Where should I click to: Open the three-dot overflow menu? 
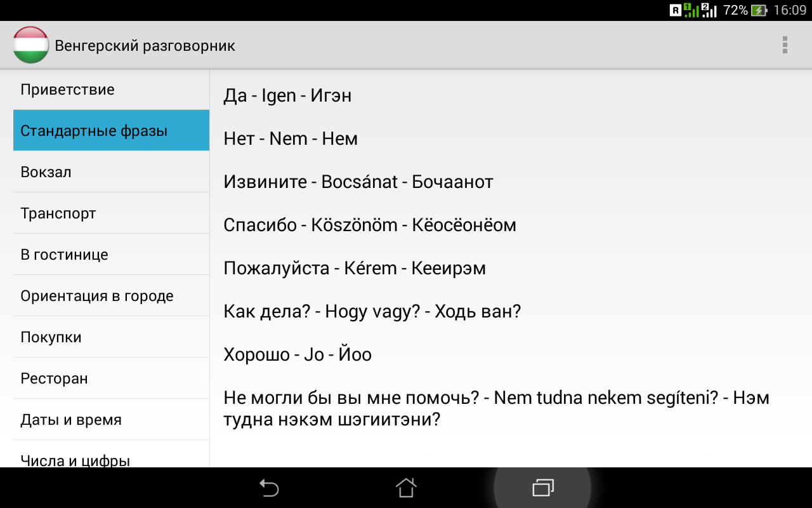pos(785,45)
